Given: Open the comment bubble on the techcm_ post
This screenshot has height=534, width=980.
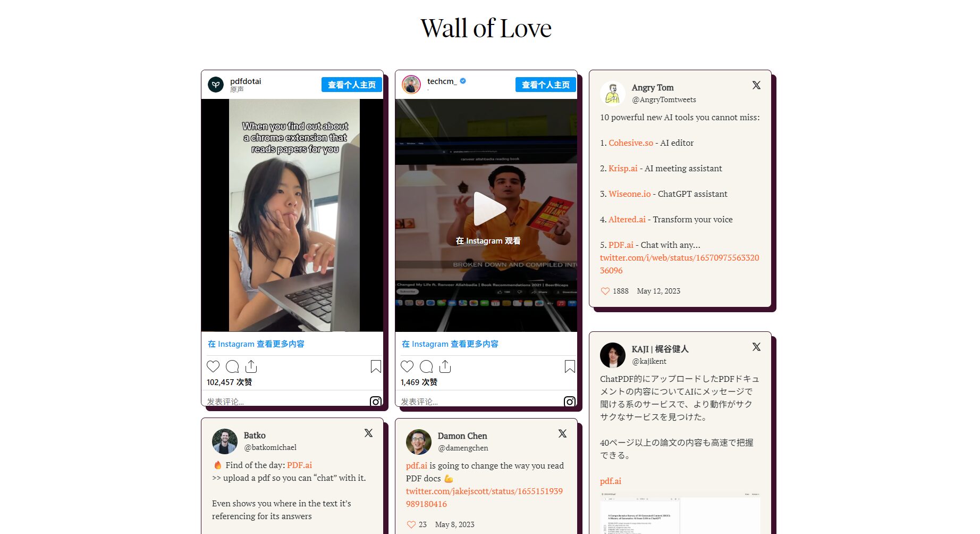Looking at the screenshot, I should click(426, 366).
